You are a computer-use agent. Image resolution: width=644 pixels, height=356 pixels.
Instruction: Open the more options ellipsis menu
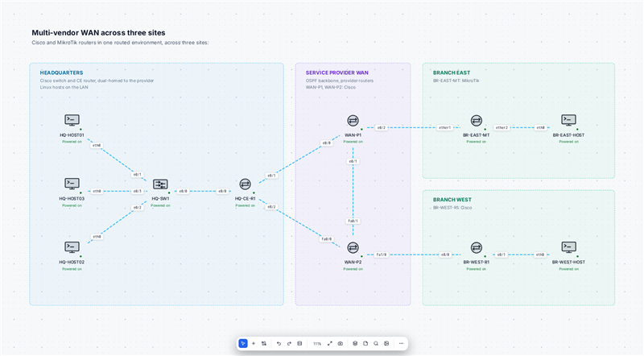[401, 343]
